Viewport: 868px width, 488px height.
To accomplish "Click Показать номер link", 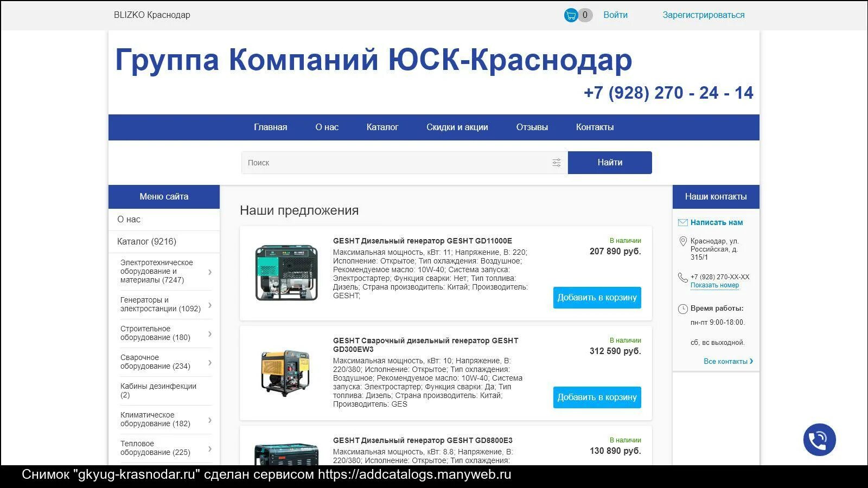I will 714,285.
